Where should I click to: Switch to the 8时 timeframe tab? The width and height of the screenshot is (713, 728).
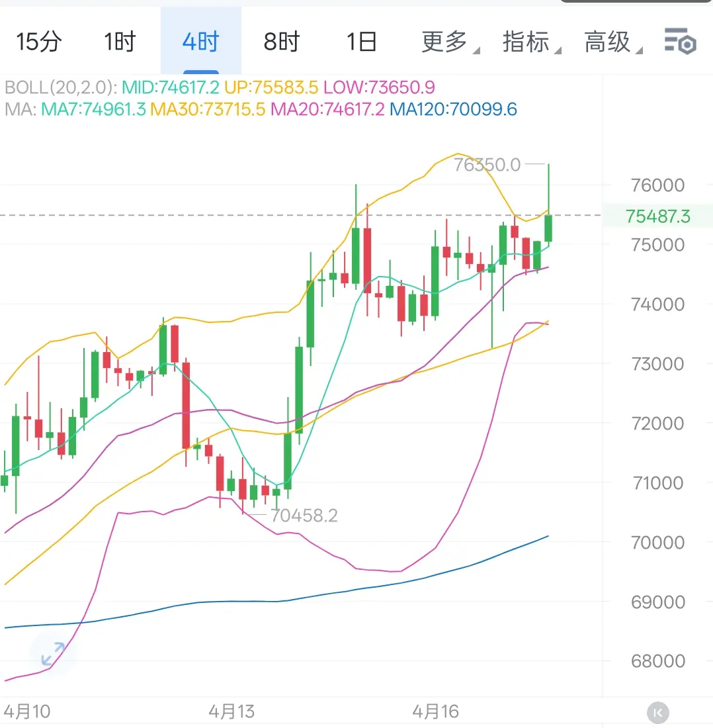[x=282, y=42]
